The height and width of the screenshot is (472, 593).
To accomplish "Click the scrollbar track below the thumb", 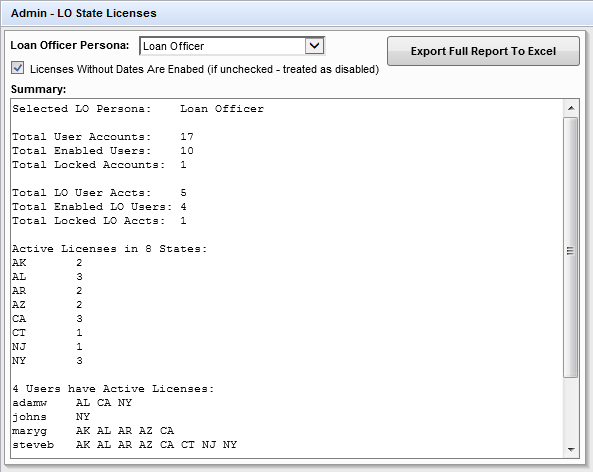I will (571, 409).
